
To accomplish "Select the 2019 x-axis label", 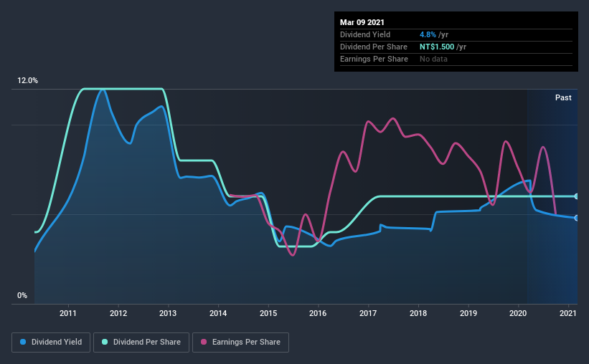I will [x=468, y=313].
